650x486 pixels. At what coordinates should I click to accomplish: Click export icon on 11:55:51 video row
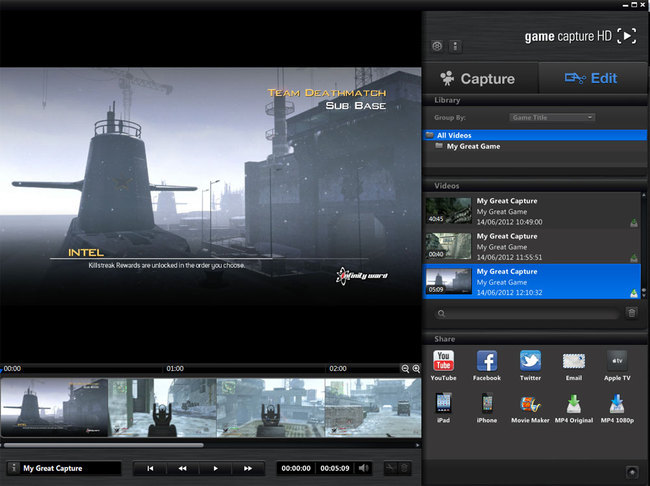(x=634, y=258)
